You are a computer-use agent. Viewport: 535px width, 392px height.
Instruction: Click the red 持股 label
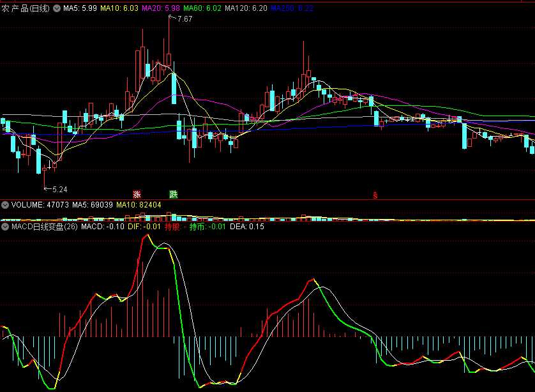click(176, 227)
